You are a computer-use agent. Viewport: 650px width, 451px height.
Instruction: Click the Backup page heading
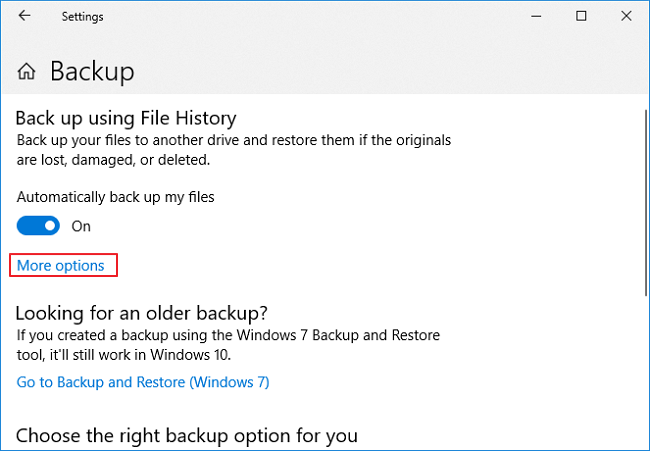click(x=92, y=72)
